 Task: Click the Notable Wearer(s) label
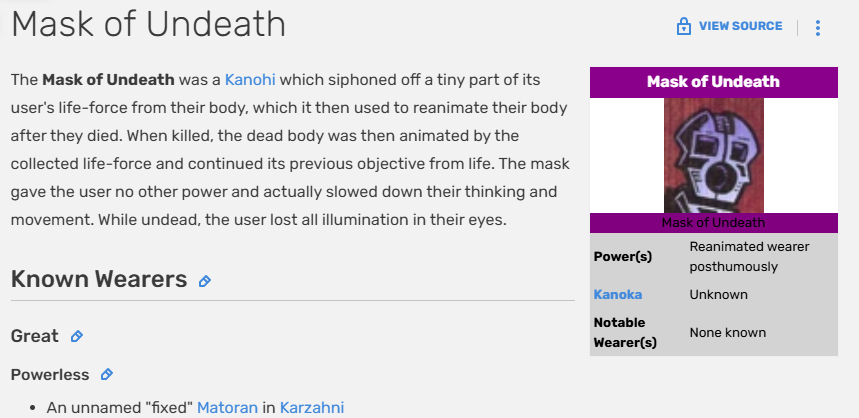625,333
